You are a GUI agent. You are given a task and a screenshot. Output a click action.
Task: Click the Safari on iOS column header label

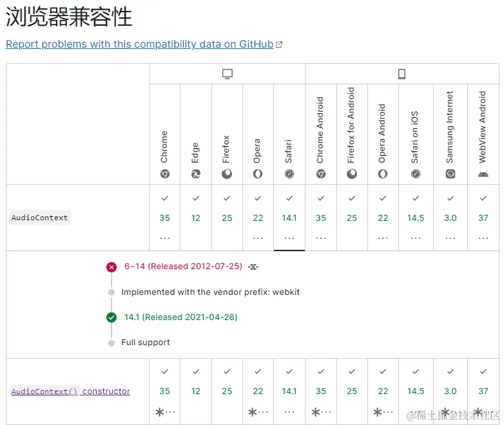click(415, 137)
